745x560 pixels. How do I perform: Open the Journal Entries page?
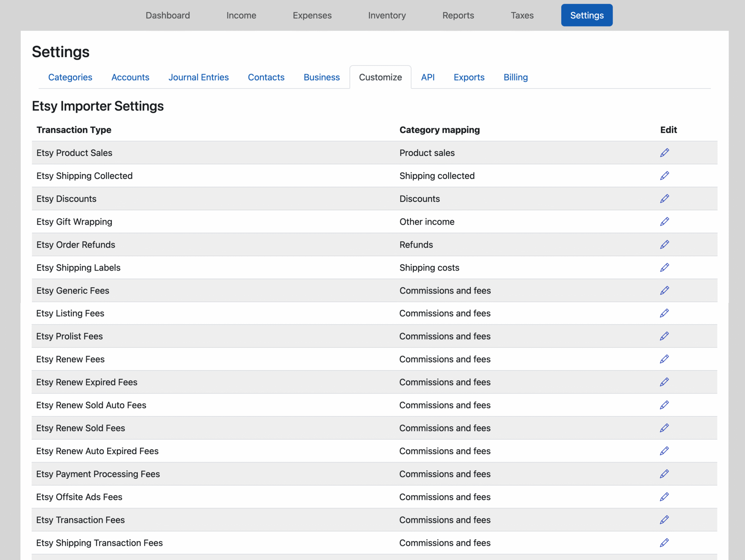tap(198, 77)
